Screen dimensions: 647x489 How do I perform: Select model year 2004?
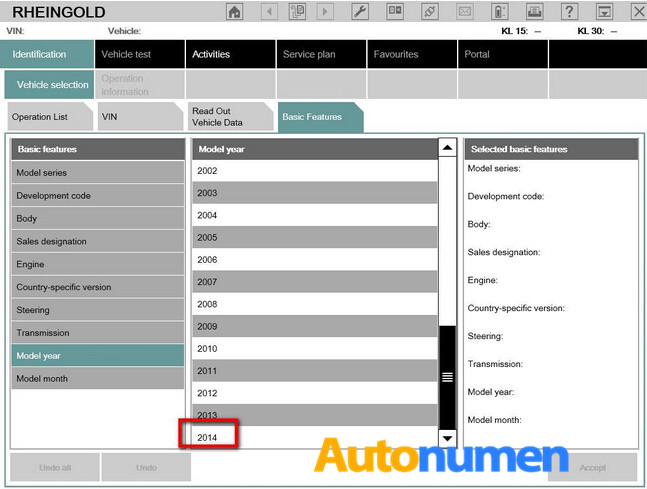[315, 215]
